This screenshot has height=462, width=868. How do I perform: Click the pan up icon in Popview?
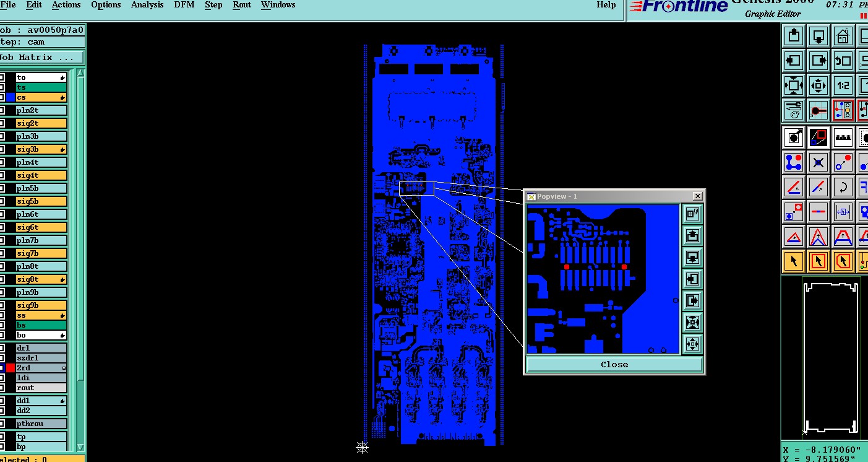(x=692, y=236)
